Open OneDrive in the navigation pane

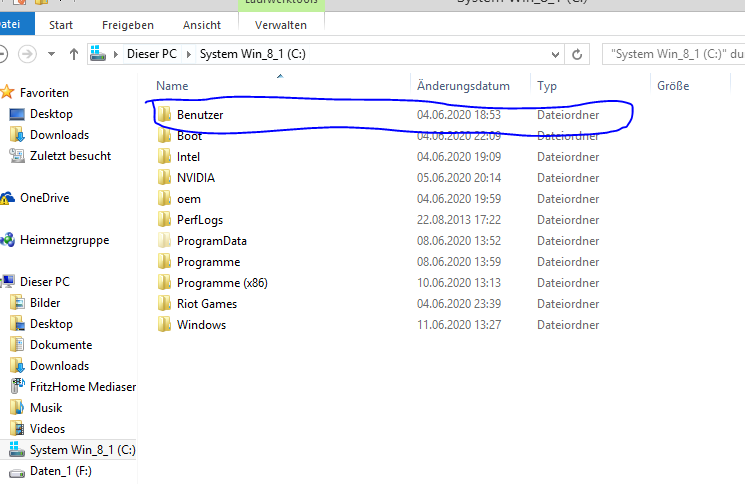44,198
